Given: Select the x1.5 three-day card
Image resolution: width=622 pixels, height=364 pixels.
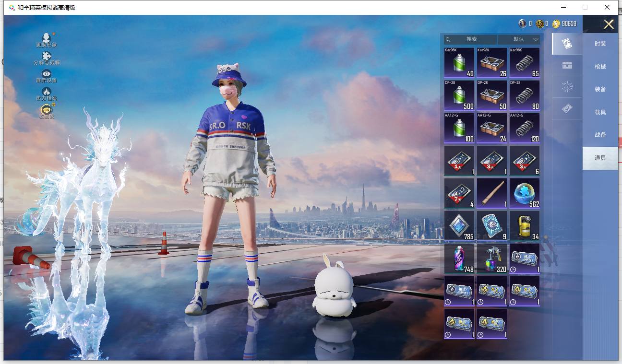Looking at the screenshot, I should pyautogui.click(x=492, y=161).
